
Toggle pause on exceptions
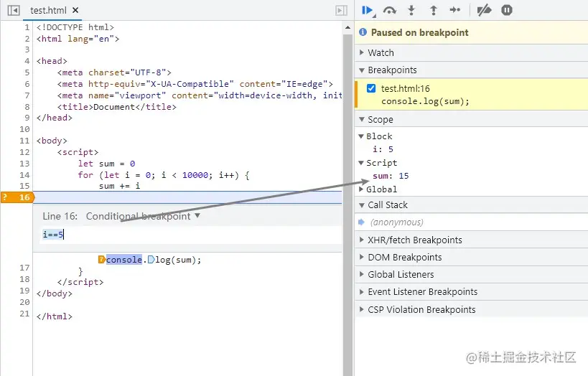(x=507, y=10)
